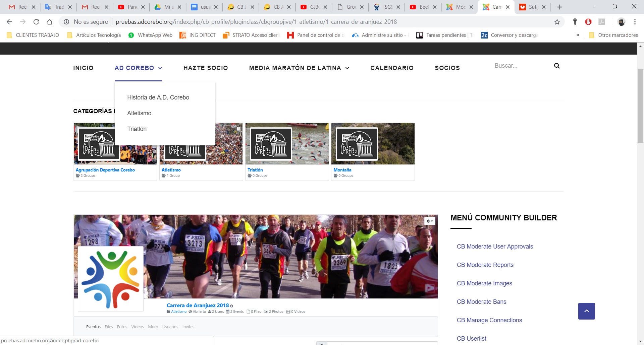Open the CLIENTES TRABAJO bookmark folder

33,35
